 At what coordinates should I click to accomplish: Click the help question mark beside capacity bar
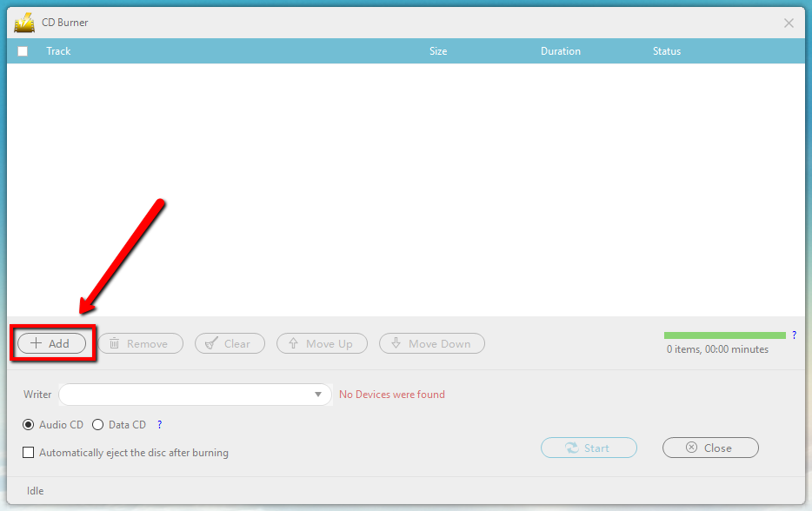794,335
